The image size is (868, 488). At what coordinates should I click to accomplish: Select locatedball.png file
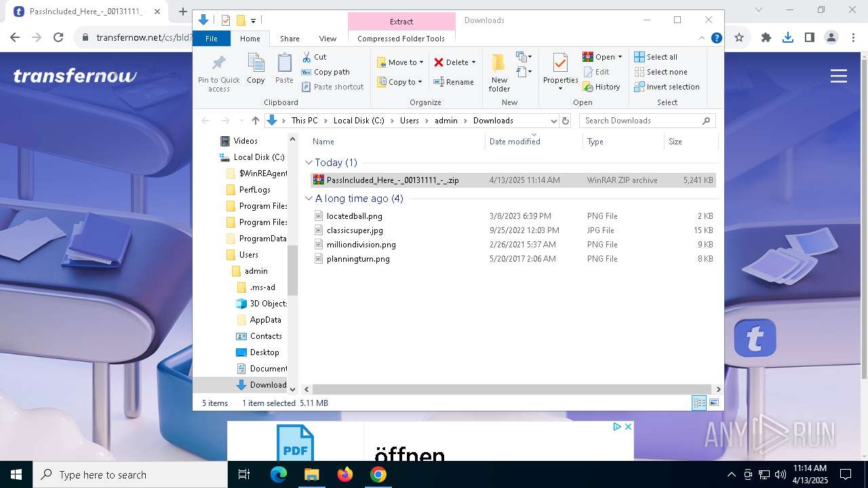[x=354, y=216]
